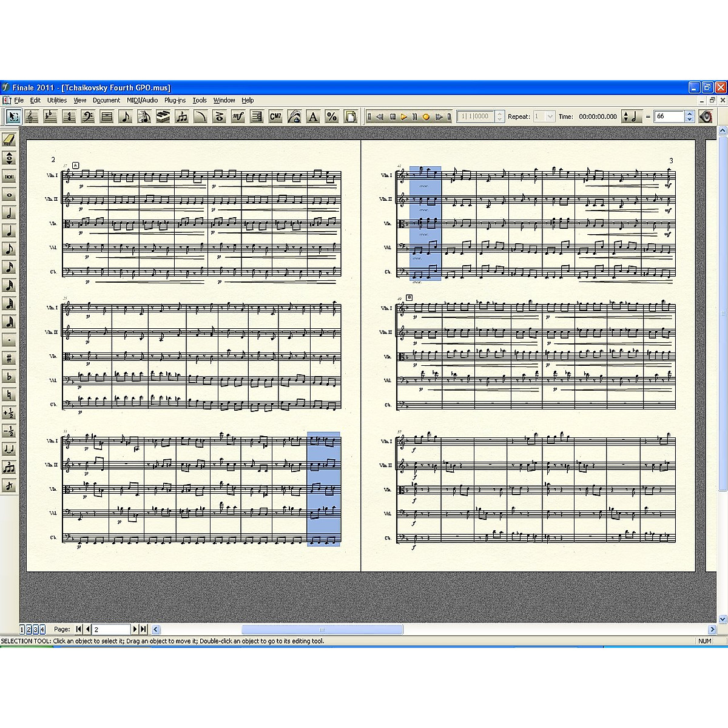
Task: Increase the tempo value stepper
Action: coord(690,113)
